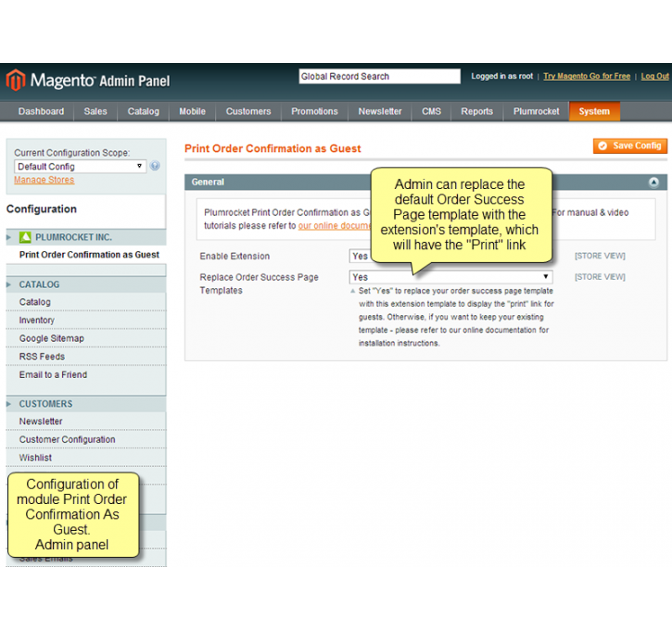Click the arrow next to CUSTOMERS heading
This screenshot has width=672, height=630.
8,404
